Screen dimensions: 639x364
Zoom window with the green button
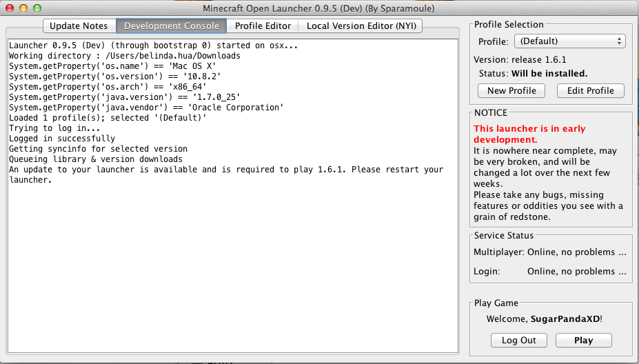(37, 8)
